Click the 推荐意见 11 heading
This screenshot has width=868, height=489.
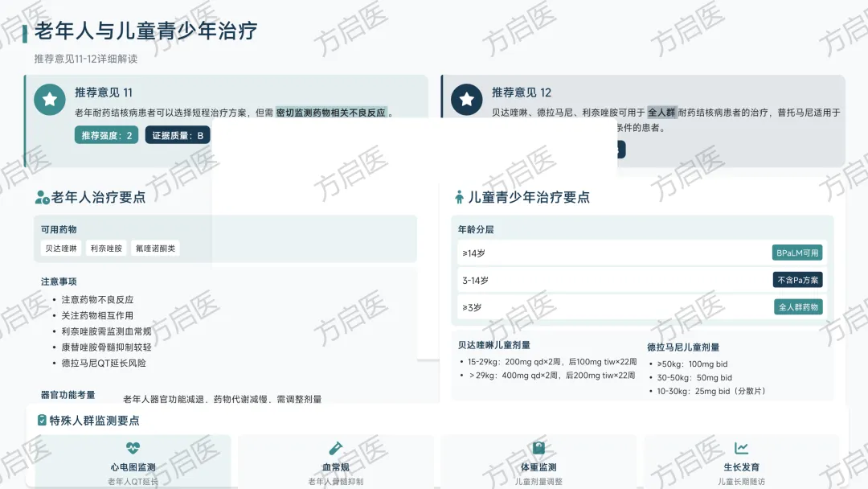tap(104, 92)
